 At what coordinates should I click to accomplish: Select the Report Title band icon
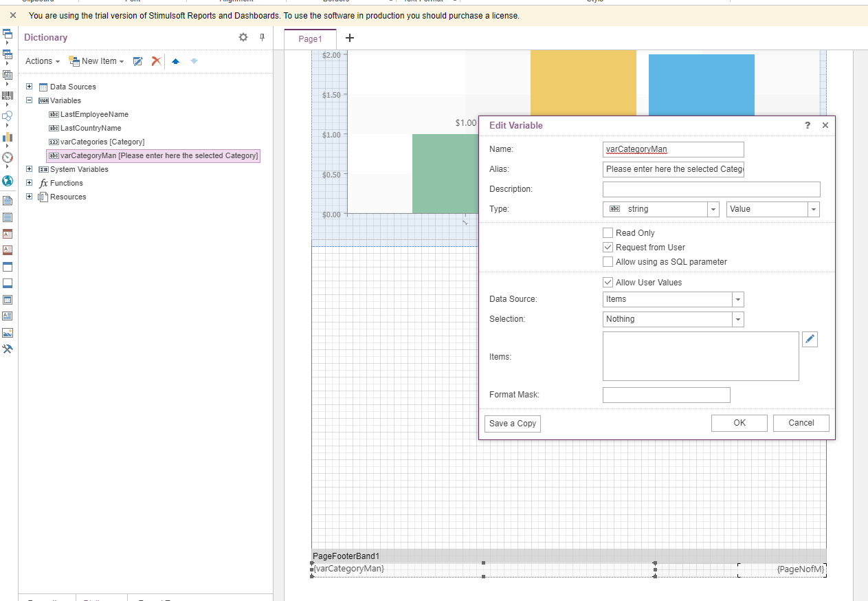[x=8, y=201]
